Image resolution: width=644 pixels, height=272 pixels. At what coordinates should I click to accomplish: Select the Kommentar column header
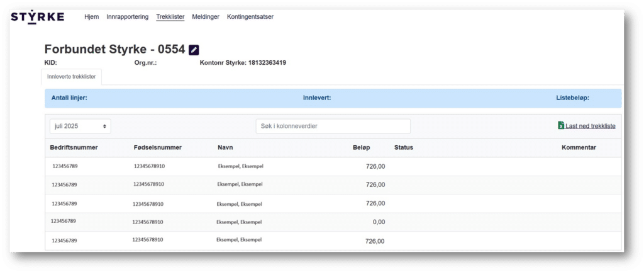click(579, 147)
